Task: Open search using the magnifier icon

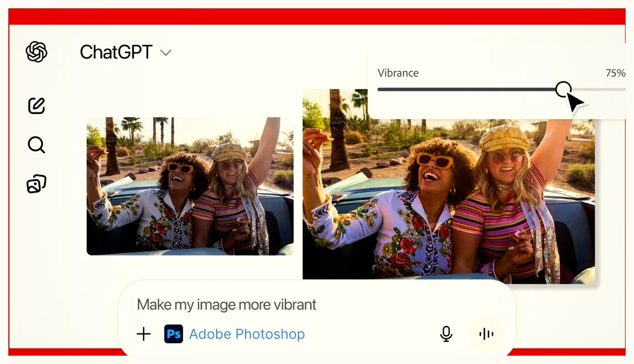Action: 36,145
